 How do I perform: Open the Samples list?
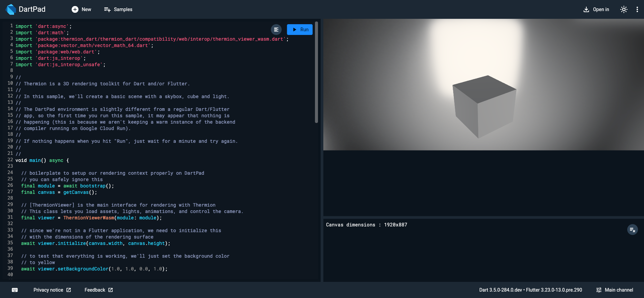(118, 9)
